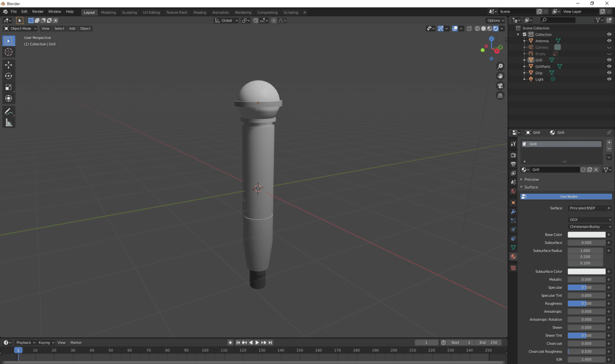The image size is (615, 364).
Task: Hide the Grip object in outliner
Action: pos(609,73)
